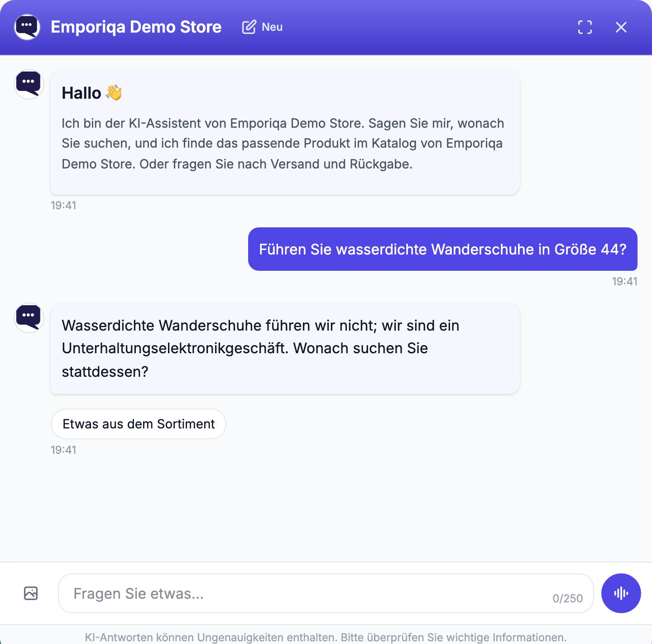The height and width of the screenshot is (644, 652).
Task: Select the 'Führen Sie wasserdichte Wanderschuhe' user message
Action: tap(443, 249)
